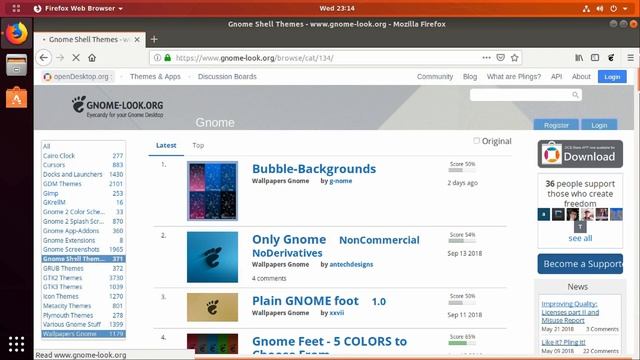Open author g-nome profile
The height and width of the screenshot is (360, 640).
(340, 181)
